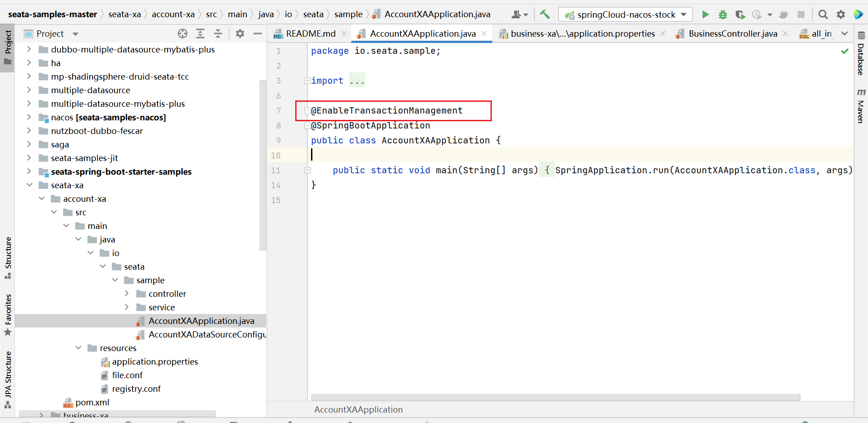The width and height of the screenshot is (868, 423).
Task: Open Project panel options gear
Action: pos(240,33)
